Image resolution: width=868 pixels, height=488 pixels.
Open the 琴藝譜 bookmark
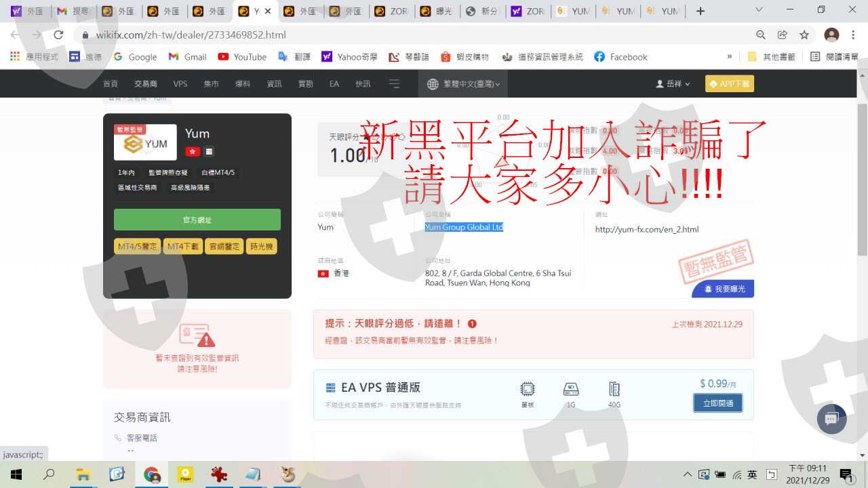(x=409, y=57)
